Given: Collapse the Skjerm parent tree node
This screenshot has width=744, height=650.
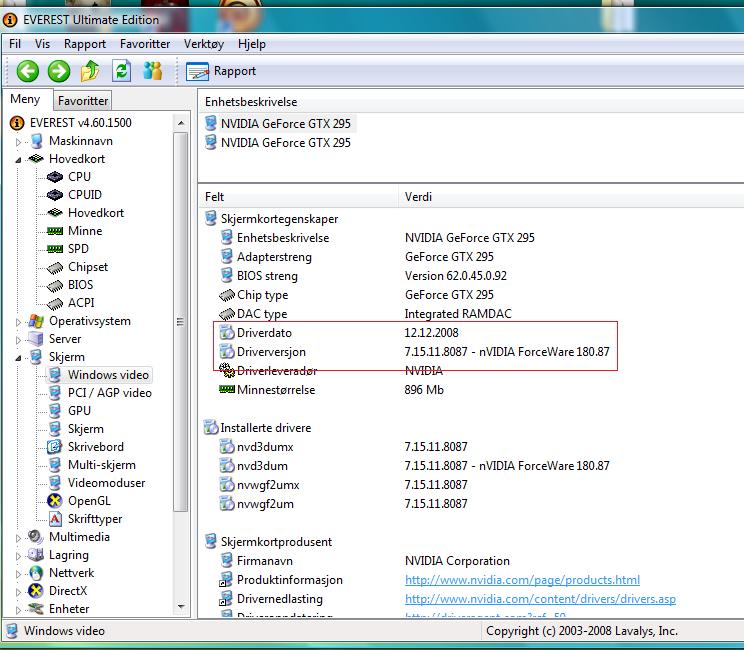Looking at the screenshot, I should (x=19, y=358).
